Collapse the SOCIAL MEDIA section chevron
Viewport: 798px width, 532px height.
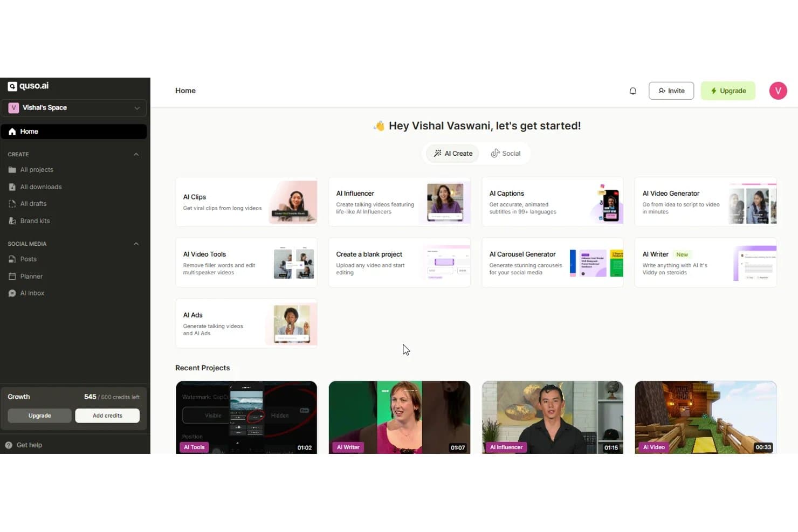136,244
